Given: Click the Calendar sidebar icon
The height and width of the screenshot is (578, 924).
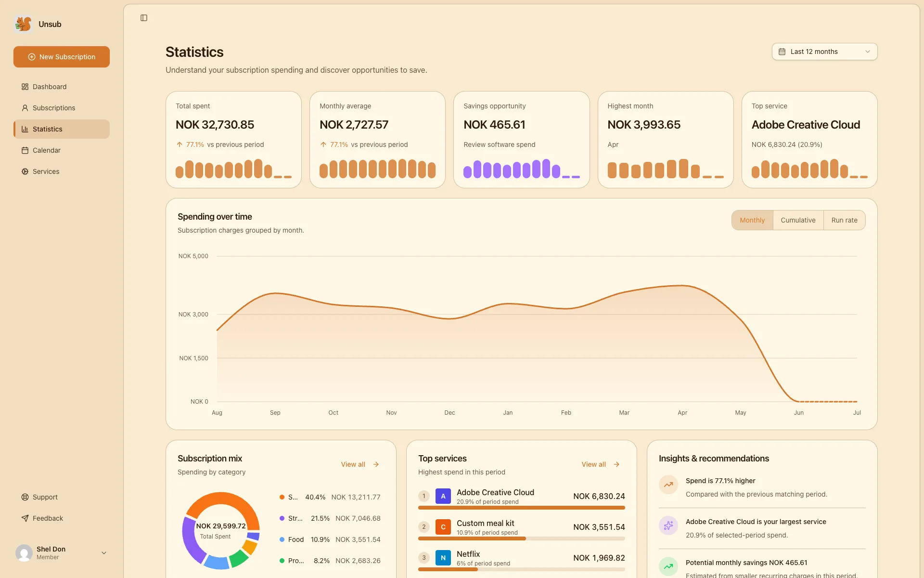Looking at the screenshot, I should [x=25, y=150].
